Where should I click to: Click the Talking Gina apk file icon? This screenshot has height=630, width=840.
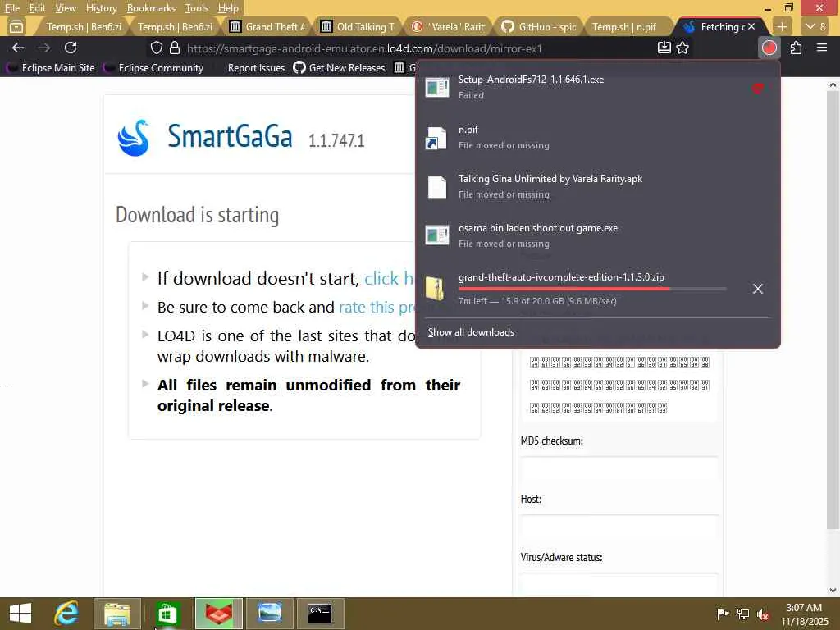(x=436, y=187)
